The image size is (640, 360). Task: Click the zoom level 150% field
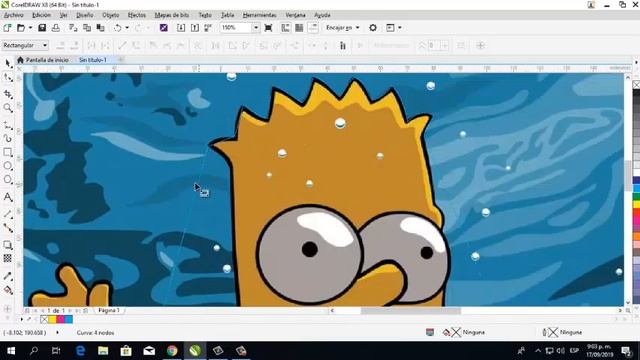tap(236, 28)
